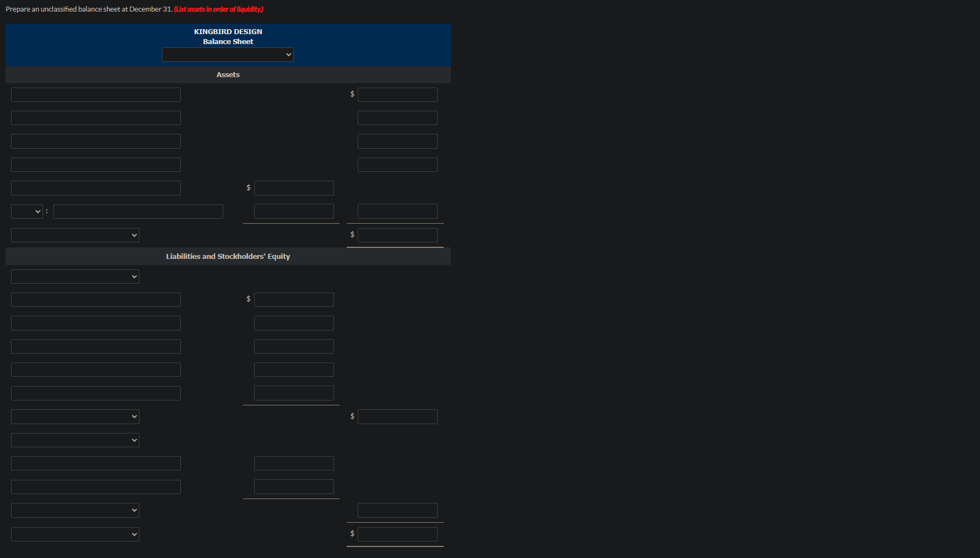Open the total assets label dropdown

(x=75, y=235)
